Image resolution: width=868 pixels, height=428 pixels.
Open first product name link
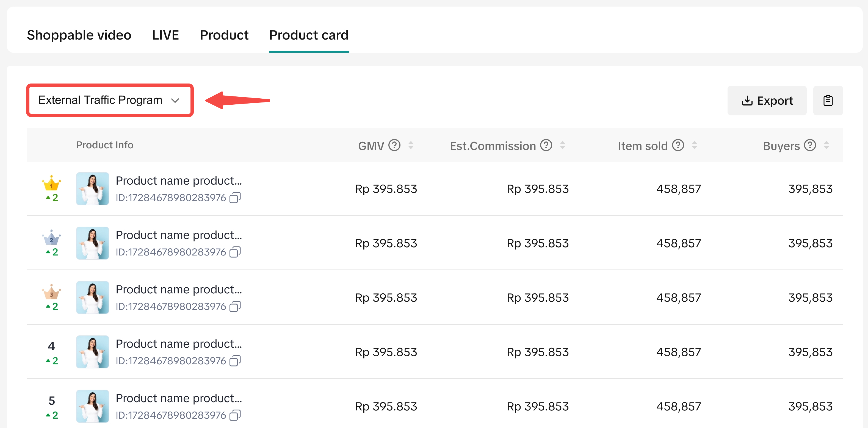point(179,181)
